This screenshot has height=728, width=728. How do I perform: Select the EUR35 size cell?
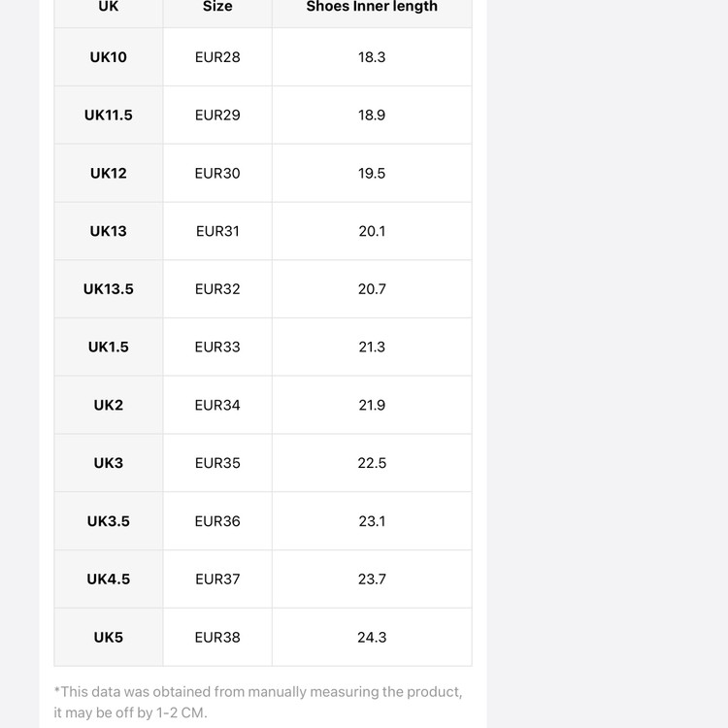tap(217, 463)
